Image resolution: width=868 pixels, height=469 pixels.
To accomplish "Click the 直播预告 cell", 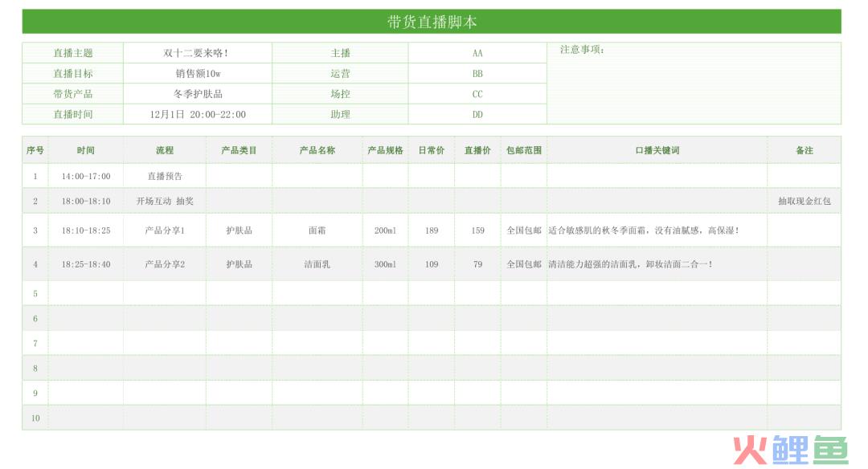I will (165, 176).
